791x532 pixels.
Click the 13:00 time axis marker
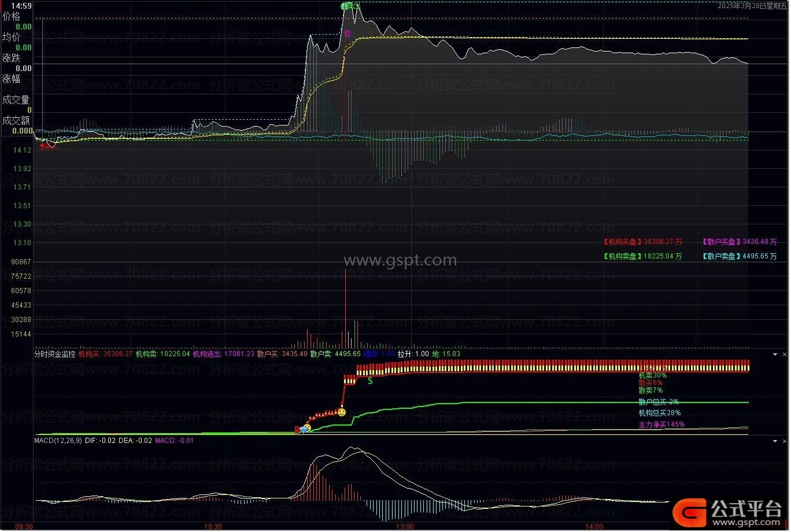click(404, 526)
